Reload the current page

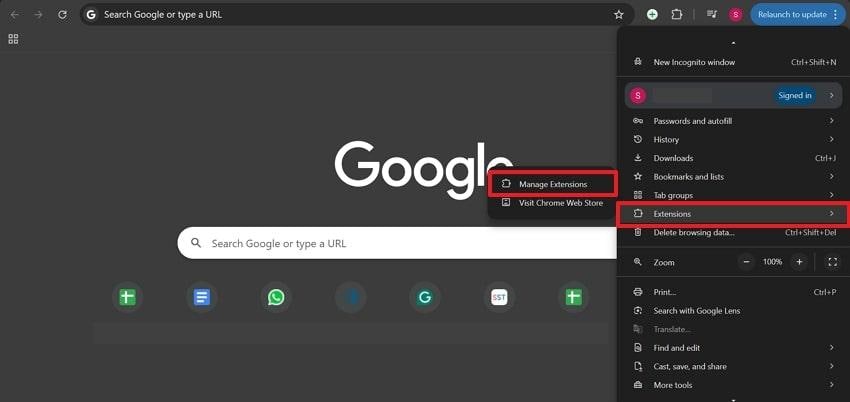pos(62,15)
